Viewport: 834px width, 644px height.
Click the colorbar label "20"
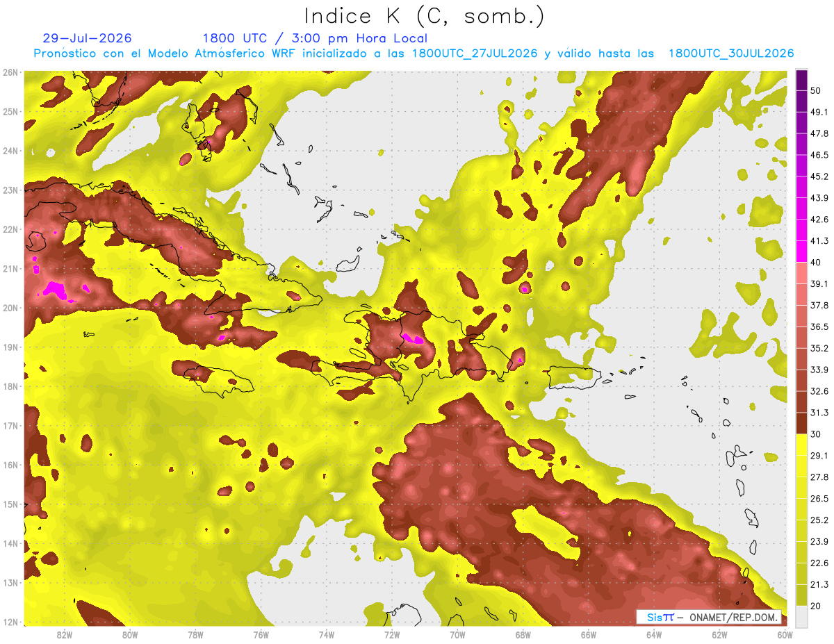816,606
